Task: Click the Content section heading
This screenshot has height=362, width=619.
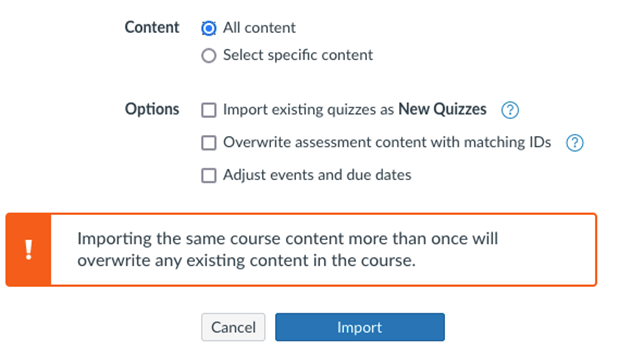Action: point(152,27)
